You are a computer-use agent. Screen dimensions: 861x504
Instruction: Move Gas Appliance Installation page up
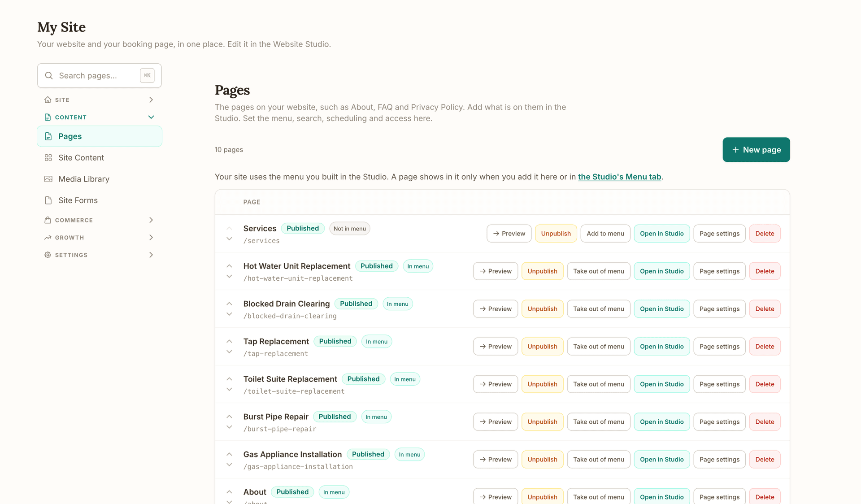229,454
